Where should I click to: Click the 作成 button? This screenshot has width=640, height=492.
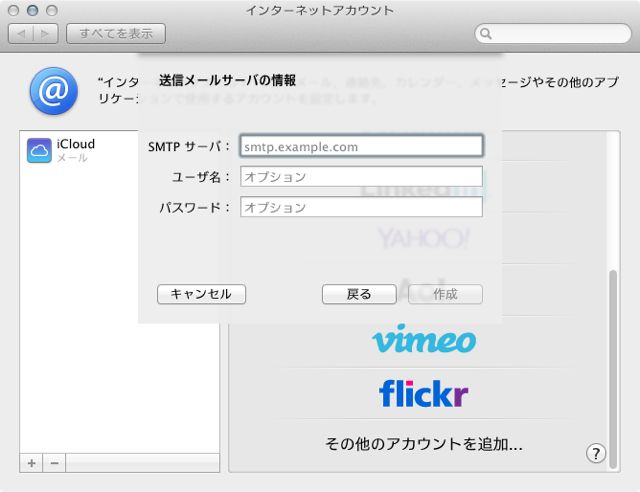tap(445, 294)
